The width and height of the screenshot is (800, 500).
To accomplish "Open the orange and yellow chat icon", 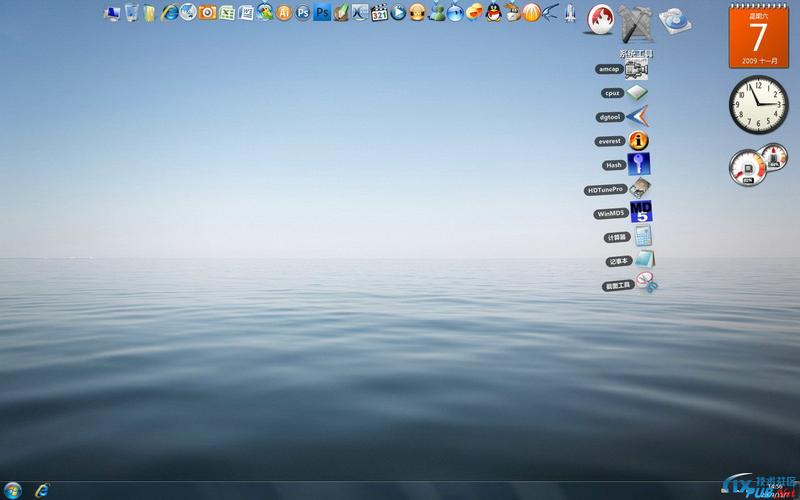I will pos(474,12).
